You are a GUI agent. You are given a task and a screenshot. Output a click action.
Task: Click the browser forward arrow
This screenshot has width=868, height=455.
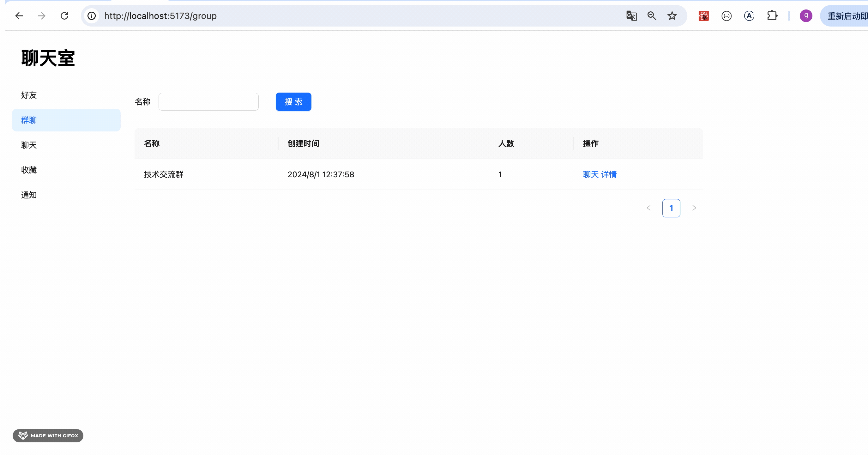tap(41, 16)
